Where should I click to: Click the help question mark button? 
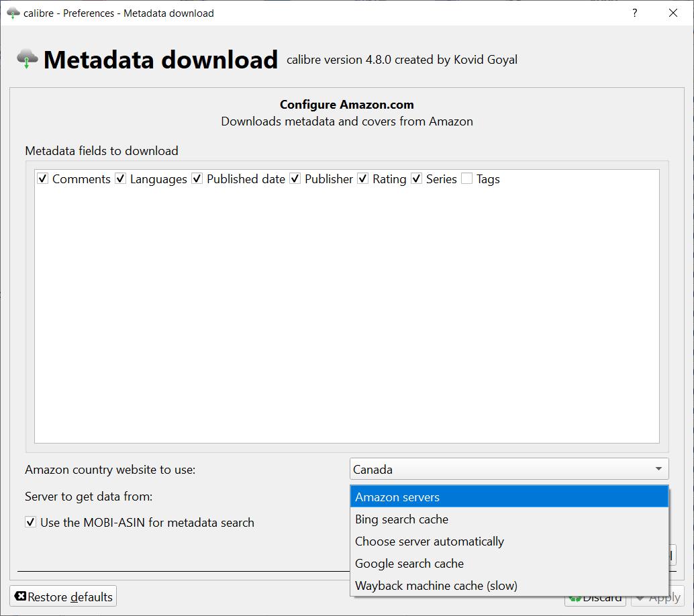click(x=635, y=13)
